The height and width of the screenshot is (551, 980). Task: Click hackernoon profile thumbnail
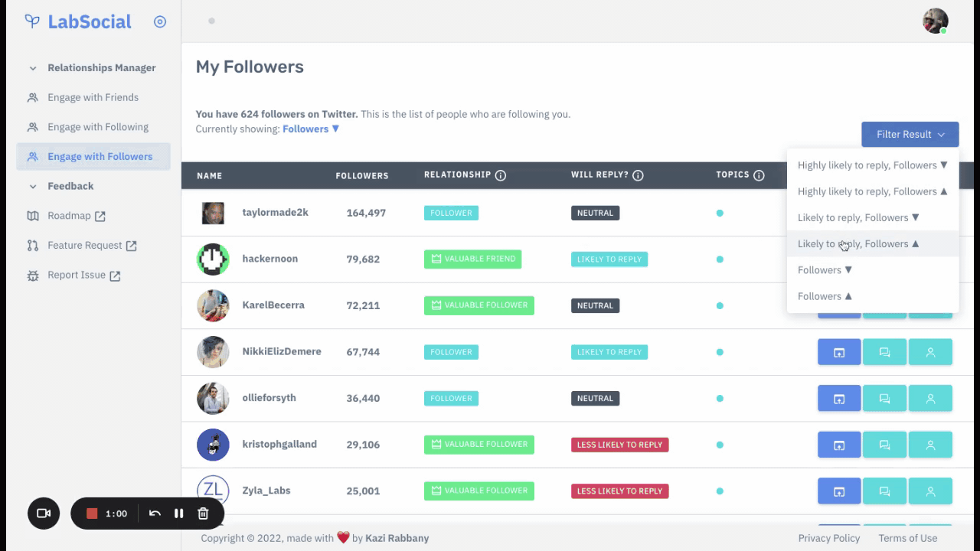tap(213, 259)
